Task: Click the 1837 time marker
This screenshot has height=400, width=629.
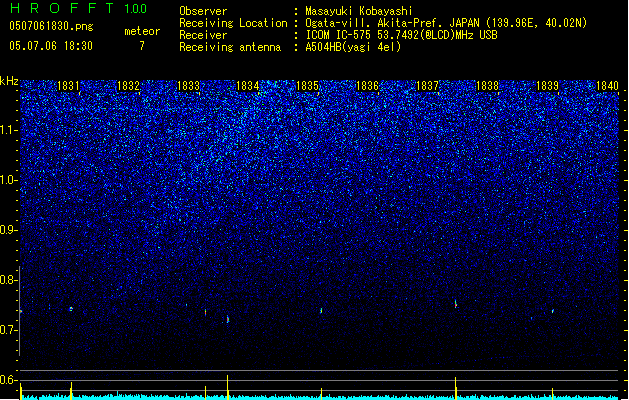Action: pyautogui.click(x=428, y=86)
